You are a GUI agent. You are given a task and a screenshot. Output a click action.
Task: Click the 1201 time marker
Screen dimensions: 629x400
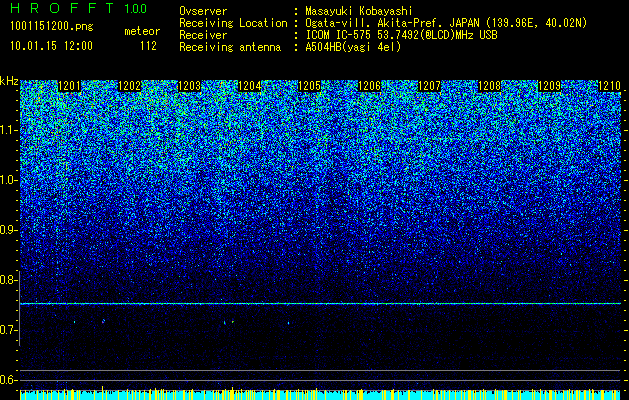69,86
